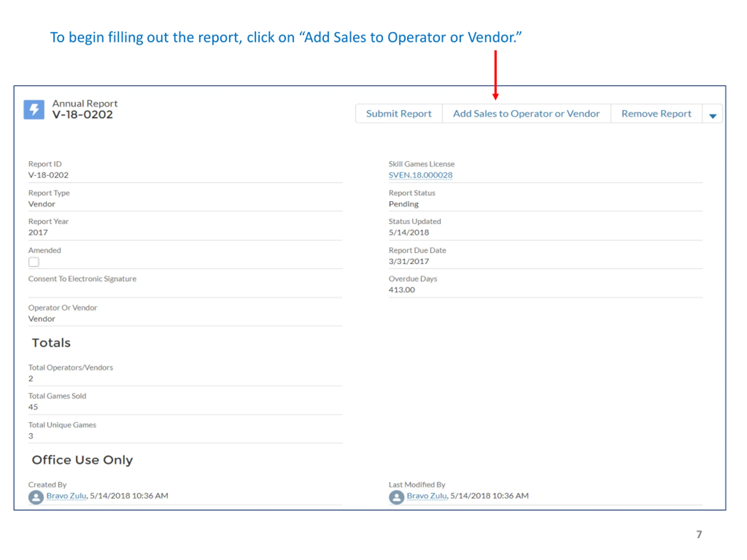This screenshot has width=747, height=560.
Task: Click Add Sales to Operator or Vendor
Action: coord(526,113)
